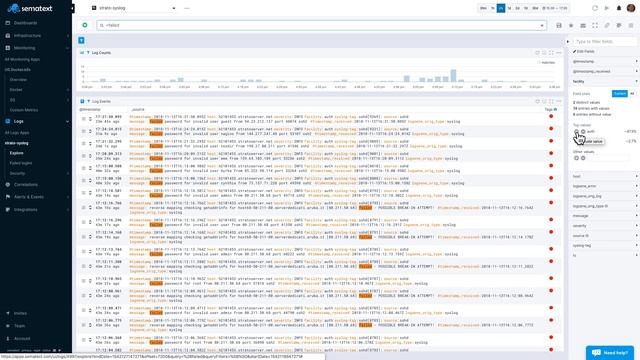Click the Edit Fields button
This screenshot has height=360, width=640.
(x=584, y=51)
